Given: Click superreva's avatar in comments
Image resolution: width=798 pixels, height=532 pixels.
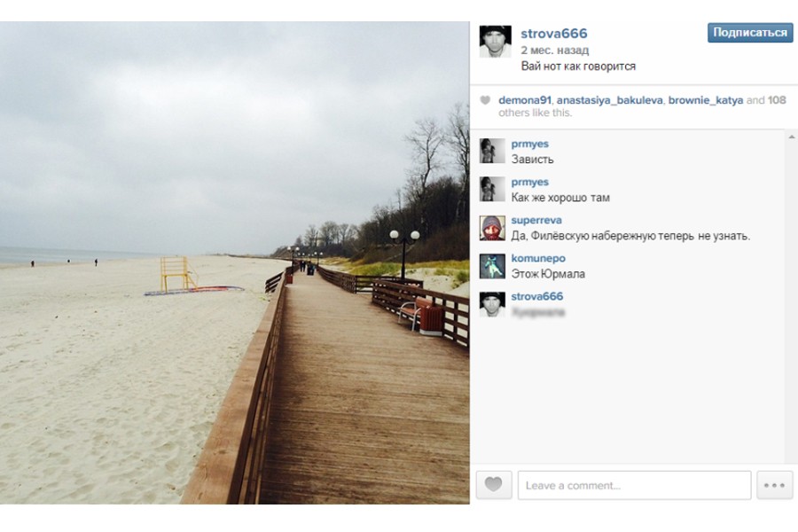Looking at the screenshot, I should [x=492, y=228].
